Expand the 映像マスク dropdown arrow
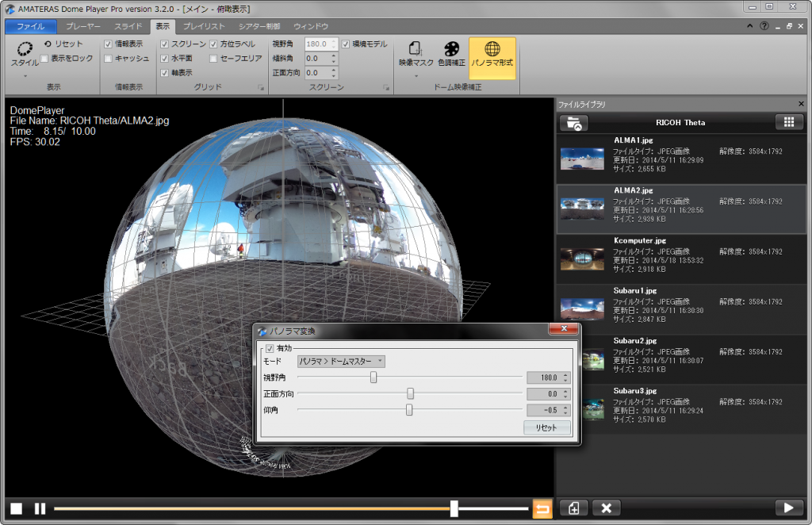 point(416,77)
